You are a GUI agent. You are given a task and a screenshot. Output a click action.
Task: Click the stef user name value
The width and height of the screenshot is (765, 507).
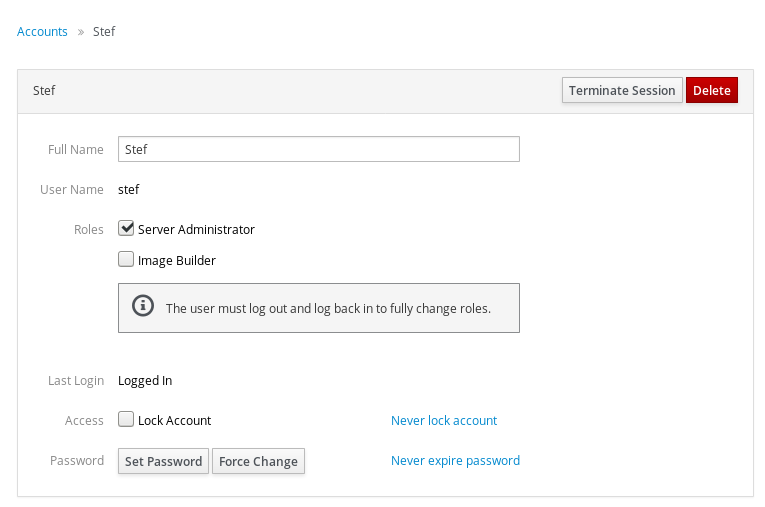(x=128, y=189)
